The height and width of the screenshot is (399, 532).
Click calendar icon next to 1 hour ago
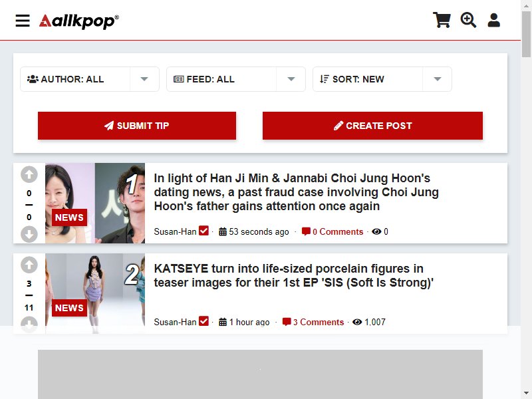point(223,322)
